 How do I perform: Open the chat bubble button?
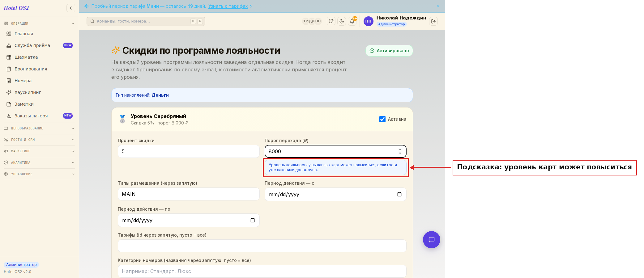click(x=432, y=240)
